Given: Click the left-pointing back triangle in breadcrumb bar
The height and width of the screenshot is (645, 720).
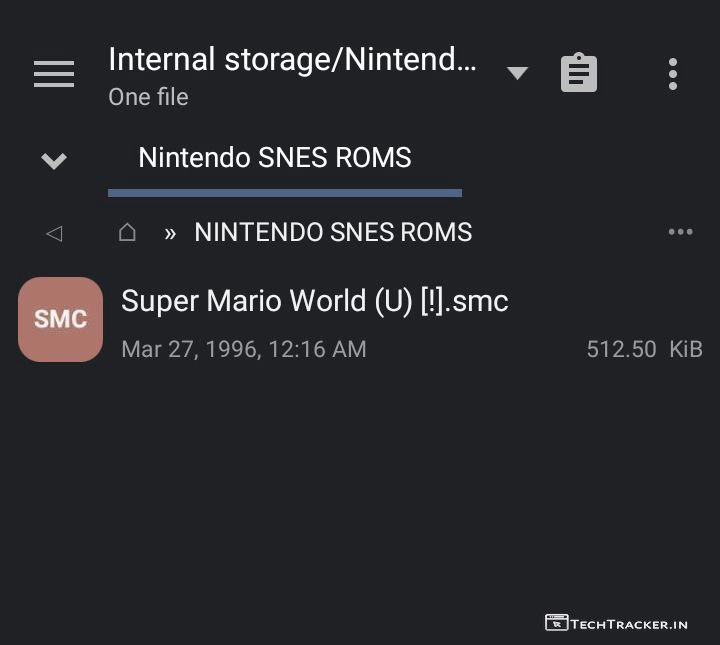Looking at the screenshot, I should click(x=54, y=233).
